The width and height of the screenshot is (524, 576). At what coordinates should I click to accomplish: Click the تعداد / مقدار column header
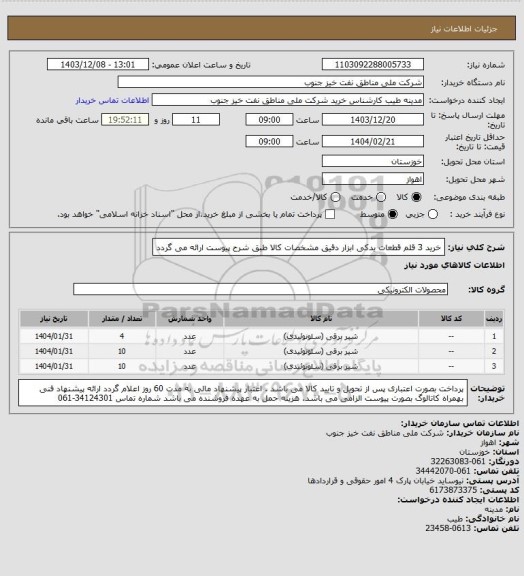[122, 318]
